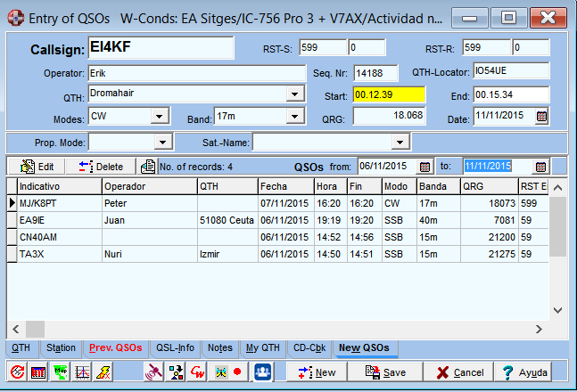Click the Banda column header
The height and width of the screenshot is (392, 577).
click(438, 186)
